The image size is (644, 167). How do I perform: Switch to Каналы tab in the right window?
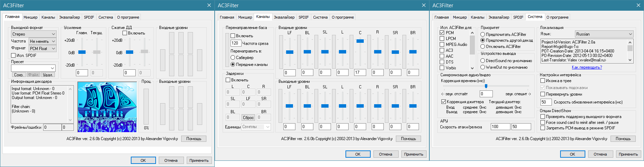click(x=478, y=17)
